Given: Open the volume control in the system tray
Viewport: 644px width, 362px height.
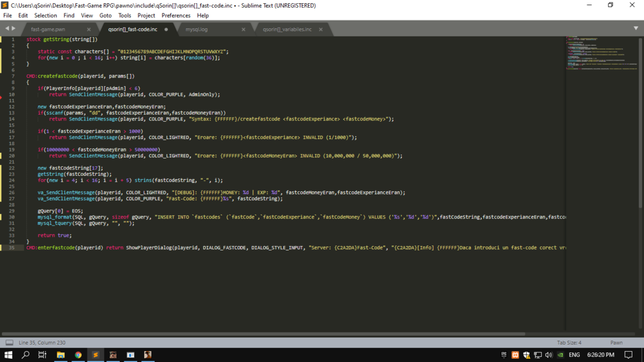Looking at the screenshot, I should [549, 355].
